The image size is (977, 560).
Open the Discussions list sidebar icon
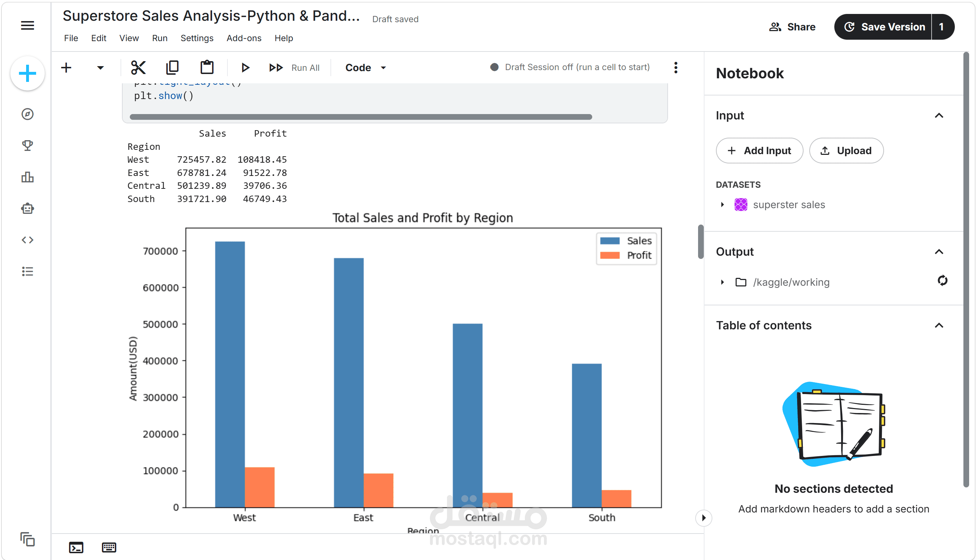pos(27,271)
